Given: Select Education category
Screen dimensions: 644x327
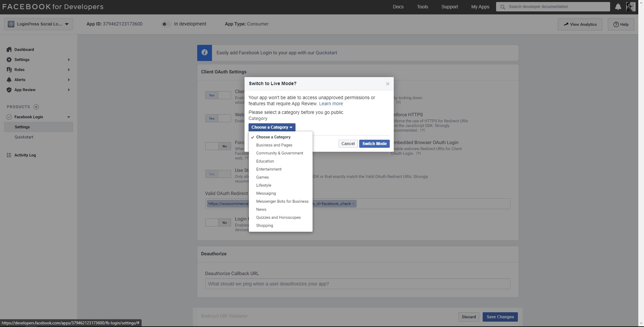Looking at the screenshot, I should (x=281, y=161).
